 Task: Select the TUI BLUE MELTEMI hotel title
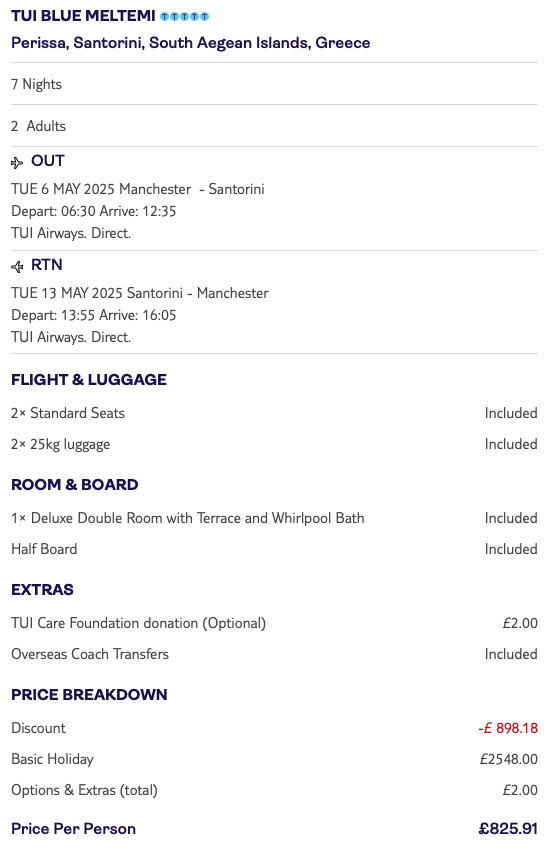click(83, 16)
